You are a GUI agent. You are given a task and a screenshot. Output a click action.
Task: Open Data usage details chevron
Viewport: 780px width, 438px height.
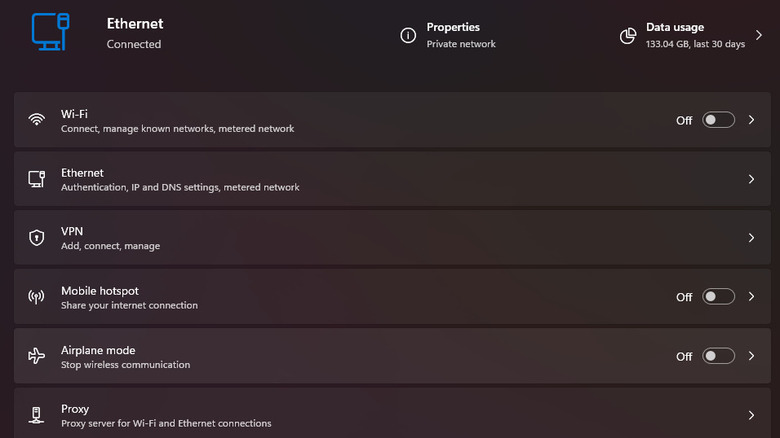(x=758, y=36)
